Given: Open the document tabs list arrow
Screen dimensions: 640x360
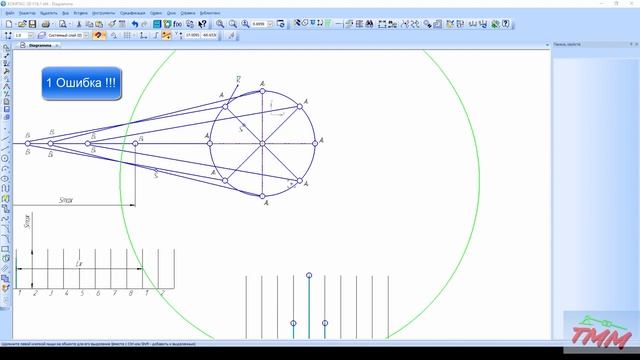Looking at the screenshot, I should 547,45.
